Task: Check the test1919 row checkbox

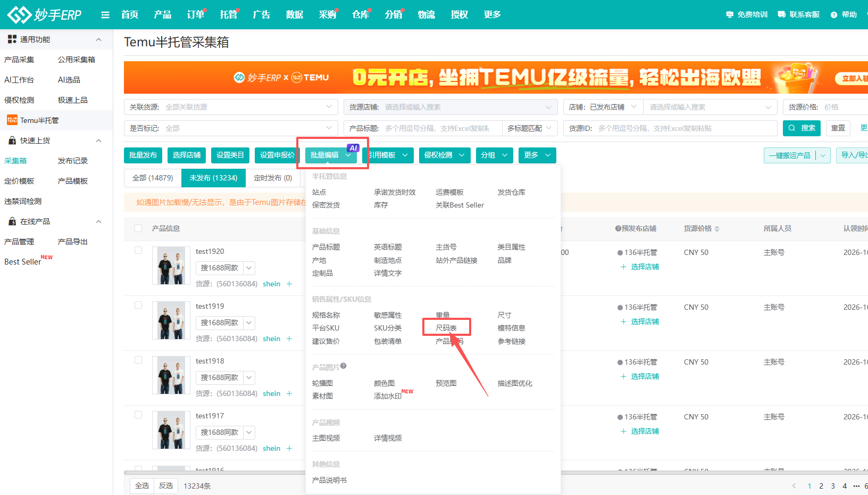Action: coord(138,305)
